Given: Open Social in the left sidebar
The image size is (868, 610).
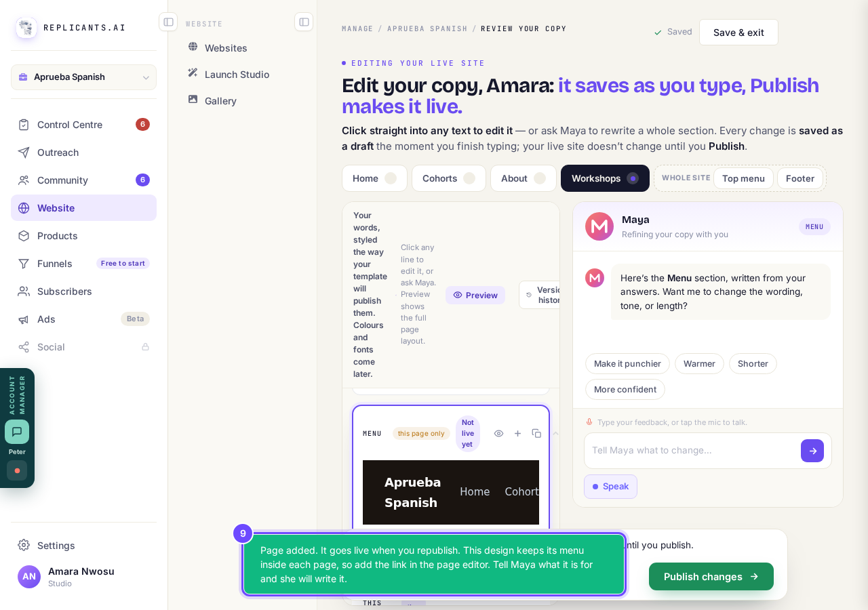Looking at the screenshot, I should click(83, 347).
